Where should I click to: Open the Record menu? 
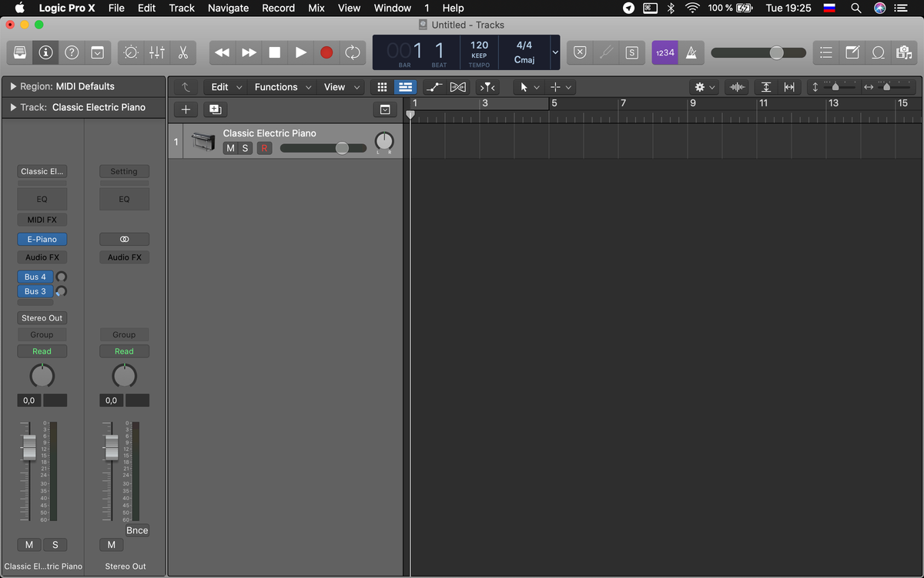click(x=278, y=8)
